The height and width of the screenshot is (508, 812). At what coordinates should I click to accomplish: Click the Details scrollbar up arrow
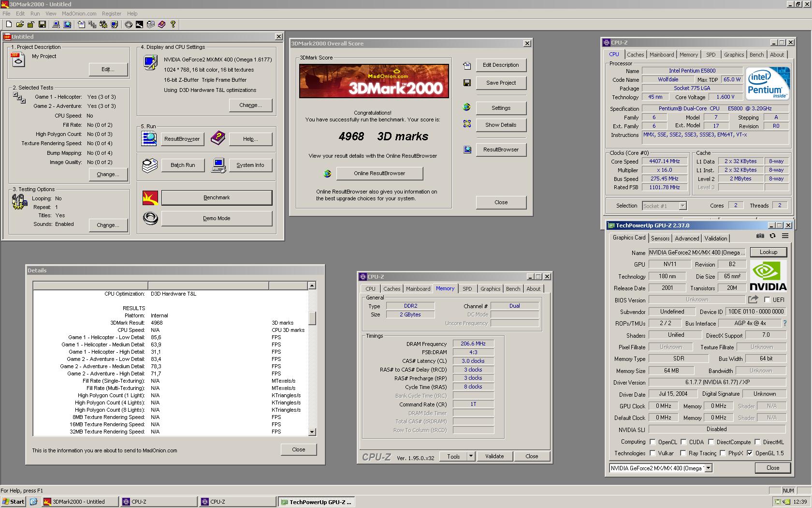[312, 285]
